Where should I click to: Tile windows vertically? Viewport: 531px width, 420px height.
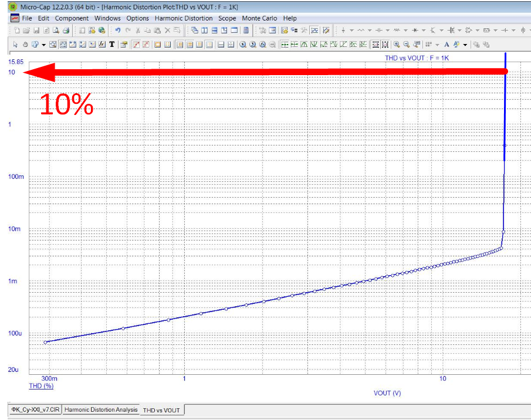coord(205,31)
